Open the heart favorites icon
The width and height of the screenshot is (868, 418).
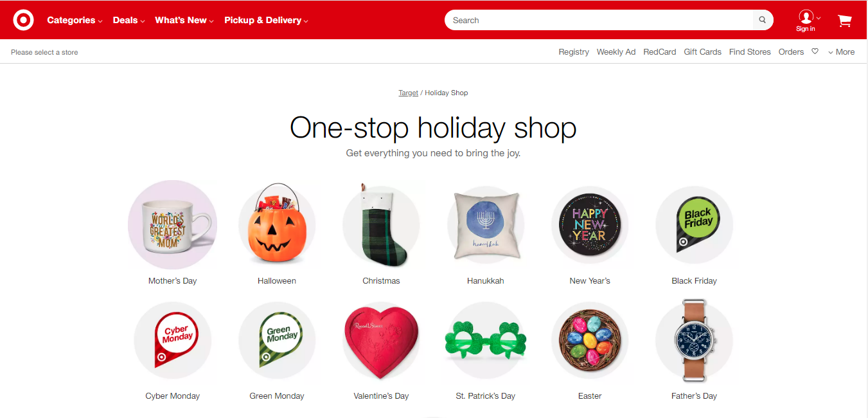point(815,51)
